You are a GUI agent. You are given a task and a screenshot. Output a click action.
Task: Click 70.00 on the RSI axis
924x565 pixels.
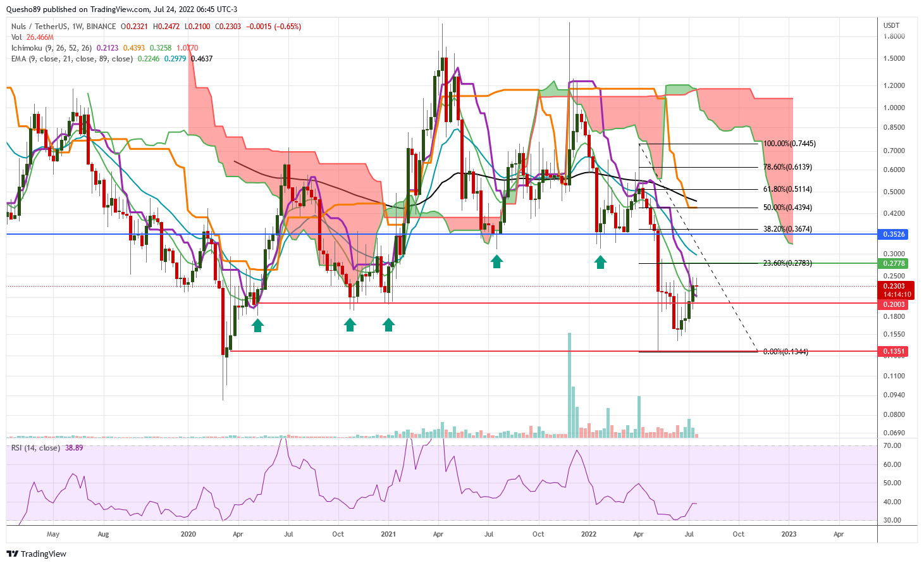coord(892,445)
